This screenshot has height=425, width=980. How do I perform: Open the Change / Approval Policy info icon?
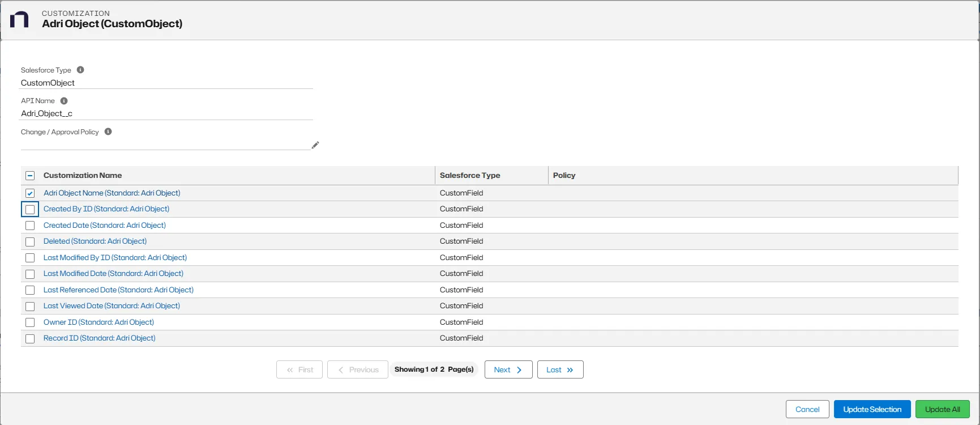click(x=108, y=131)
